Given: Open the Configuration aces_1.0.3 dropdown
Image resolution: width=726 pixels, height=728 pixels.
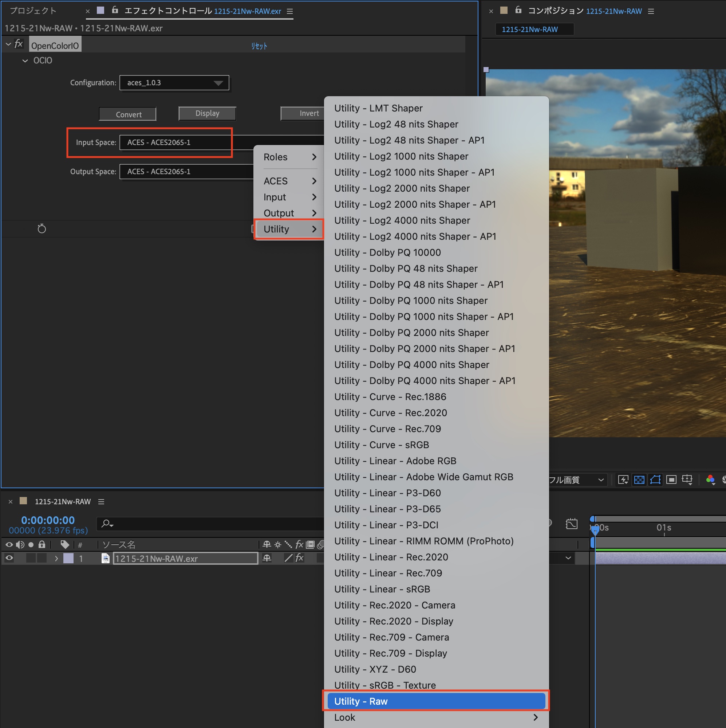Looking at the screenshot, I should (174, 83).
